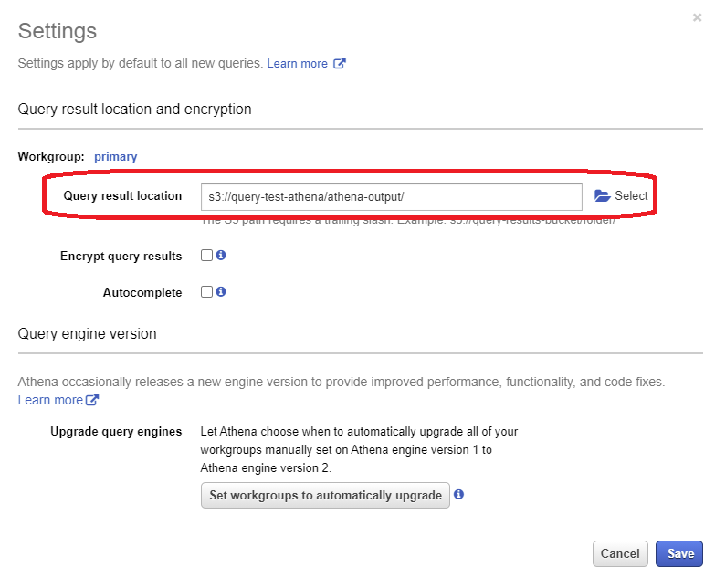Focus the Query result location text field
Image resolution: width=715 pixels, height=588 pixels.
coord(391,196)
